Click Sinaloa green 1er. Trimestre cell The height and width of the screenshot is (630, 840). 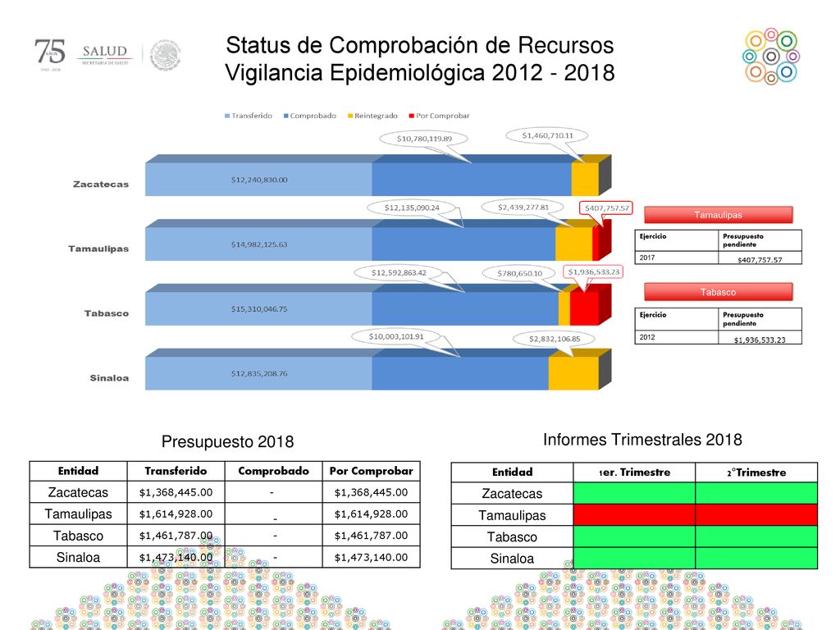[634, 558]
